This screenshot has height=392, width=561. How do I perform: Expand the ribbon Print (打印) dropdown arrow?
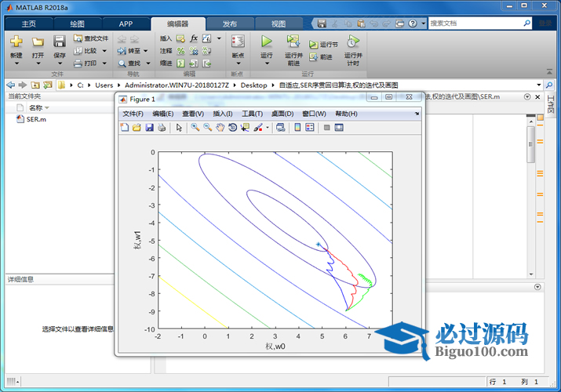click(x=104, y=64)
